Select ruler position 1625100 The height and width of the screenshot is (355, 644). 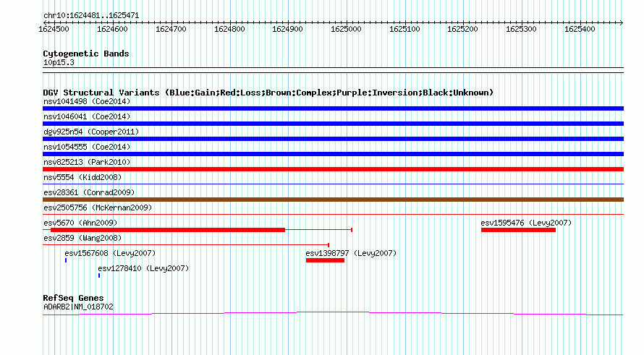pos(404,29)
